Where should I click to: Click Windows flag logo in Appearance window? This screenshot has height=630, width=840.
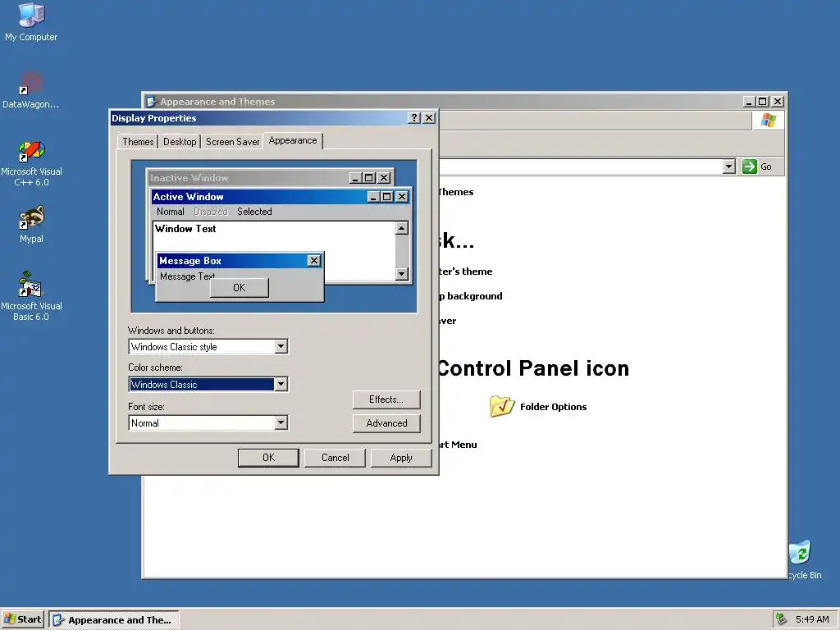(768, 120)
